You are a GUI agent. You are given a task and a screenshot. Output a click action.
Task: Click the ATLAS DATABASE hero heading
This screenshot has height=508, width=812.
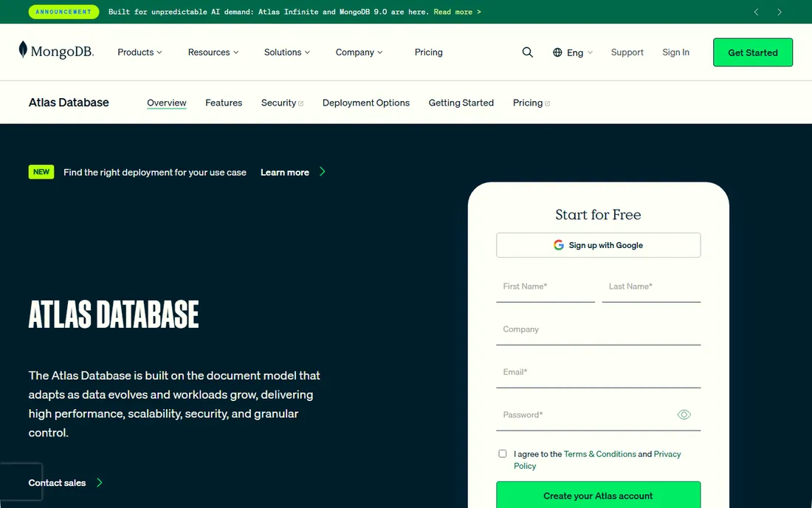point(114,315)
